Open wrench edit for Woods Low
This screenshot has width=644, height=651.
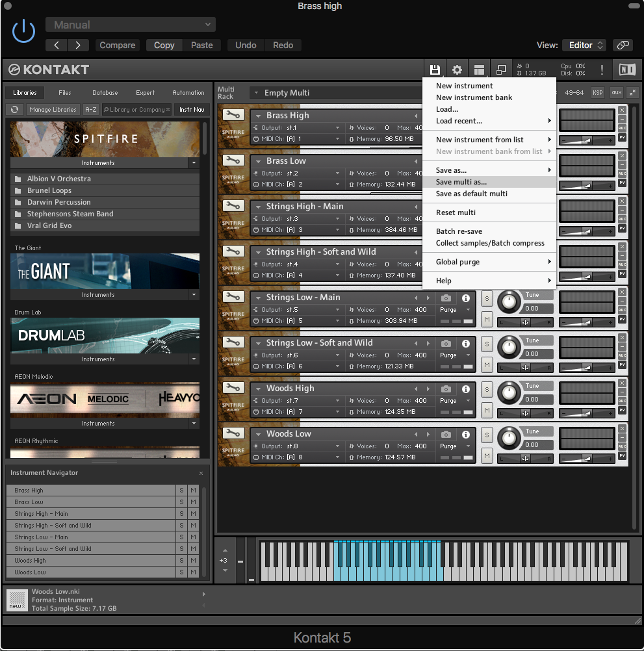(233, 433)
